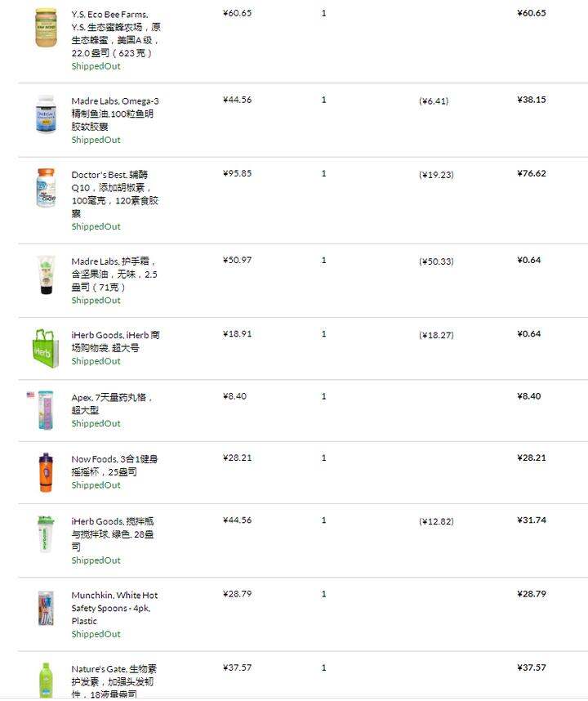Open the Y.S. Eco Bee Farms honey jar image
This screenshot has height=701, width=588.
click(x=46, y=27)
